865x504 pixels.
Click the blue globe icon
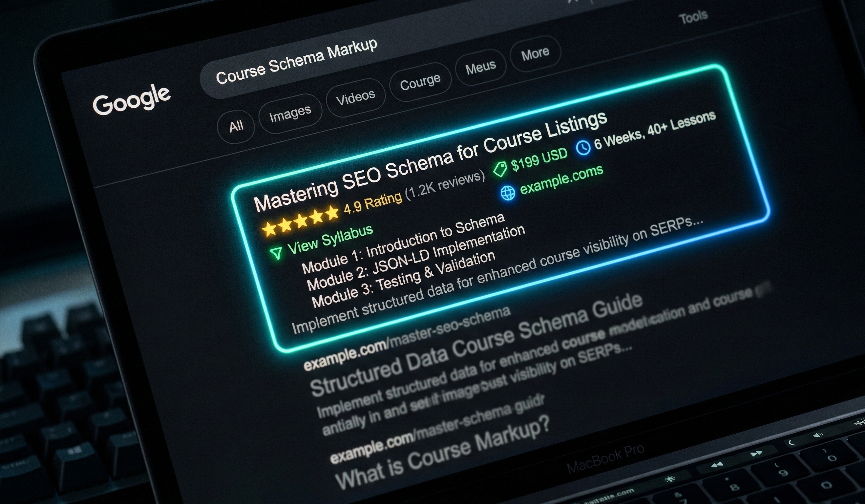(508, 193)
